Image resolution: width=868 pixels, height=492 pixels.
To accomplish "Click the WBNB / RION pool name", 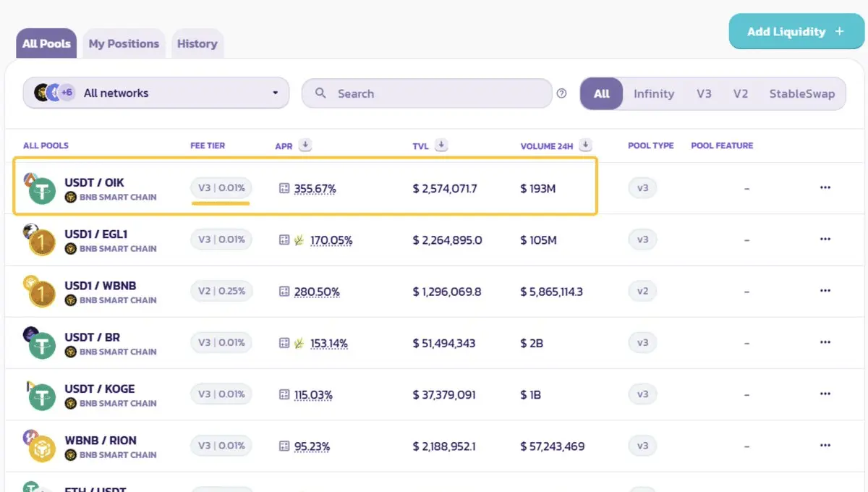I will point(101,440).
